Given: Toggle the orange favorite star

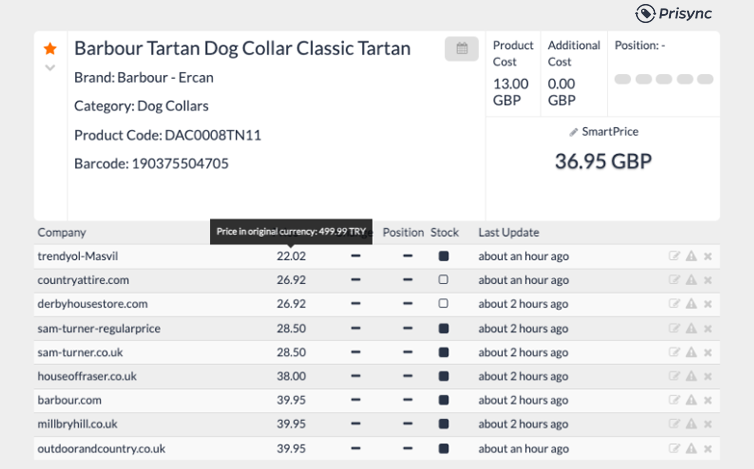Looking at the screenshot, I should pyautogui.click(x=50, y=48).
